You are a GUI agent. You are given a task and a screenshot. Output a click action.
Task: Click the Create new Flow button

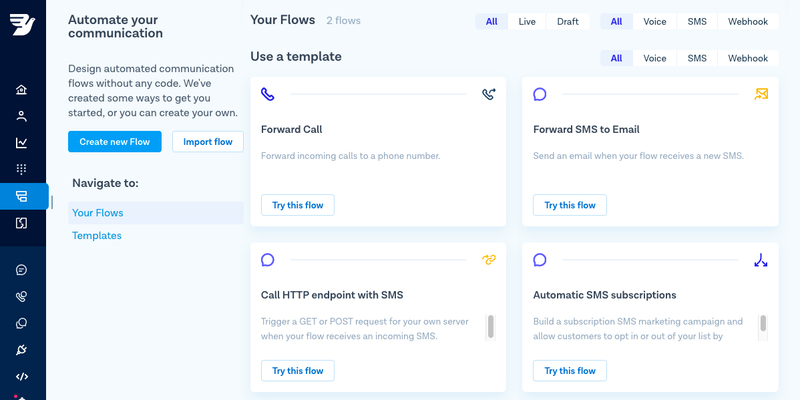click(115, 142)
